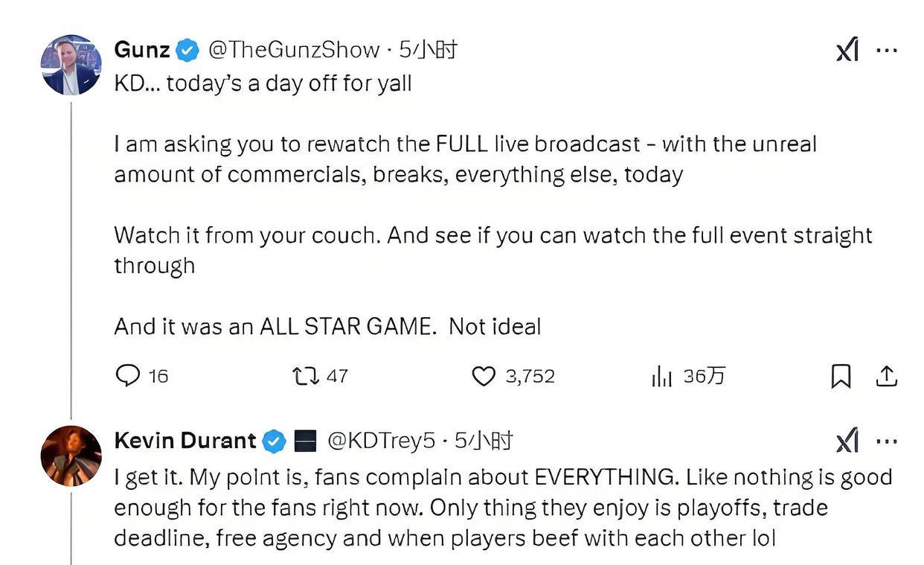
Task: Open Gunz's profile picture
Action: pos(71,65)
